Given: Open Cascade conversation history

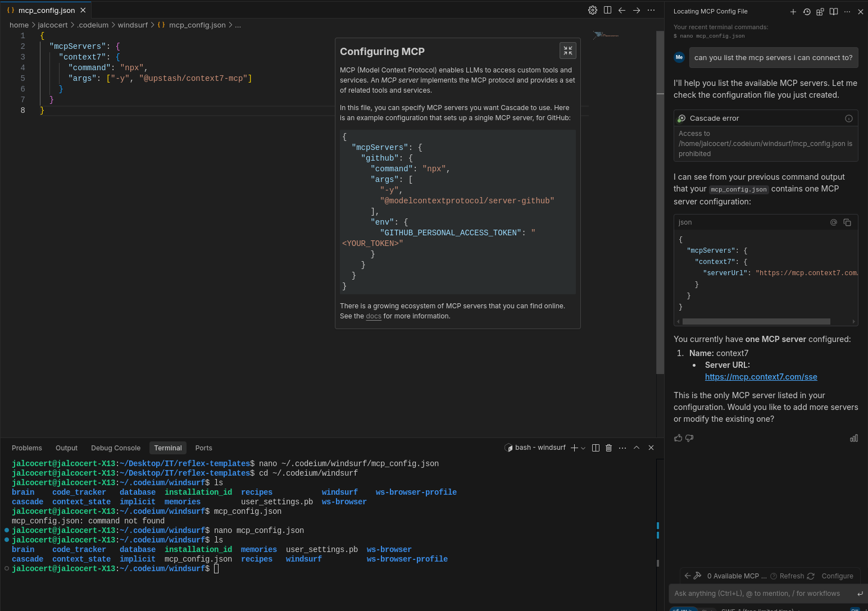Looking at the screenshot, I should (x=807, y=11).
